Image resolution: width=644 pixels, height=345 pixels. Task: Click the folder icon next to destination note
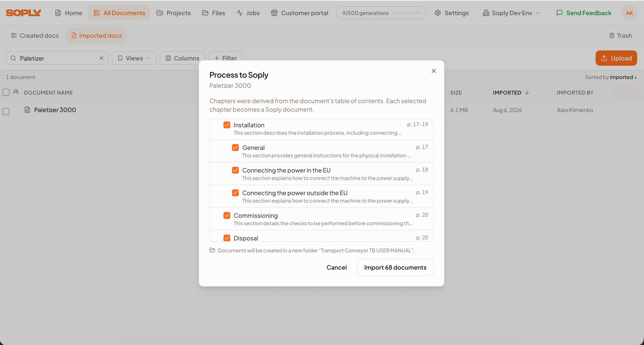[x=212, y=250]
